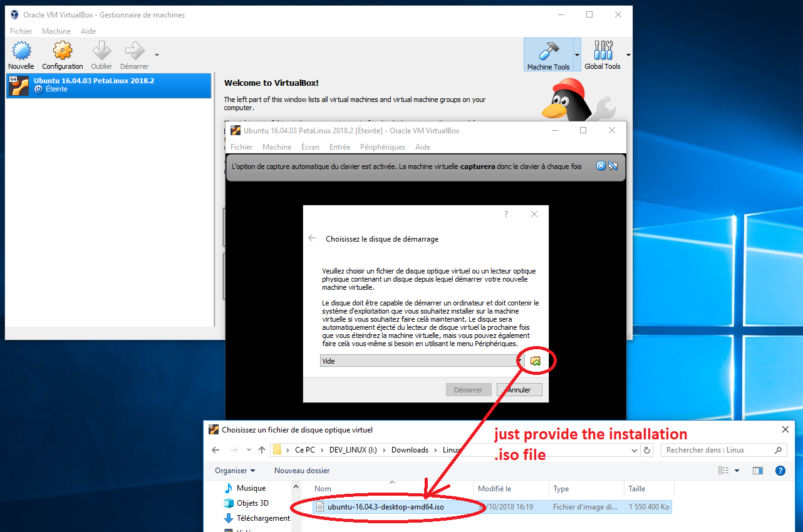Sort files by the Nom column header
Image resolution: width=803 pixels, height=532 pixels.
(x=392, y=489)
